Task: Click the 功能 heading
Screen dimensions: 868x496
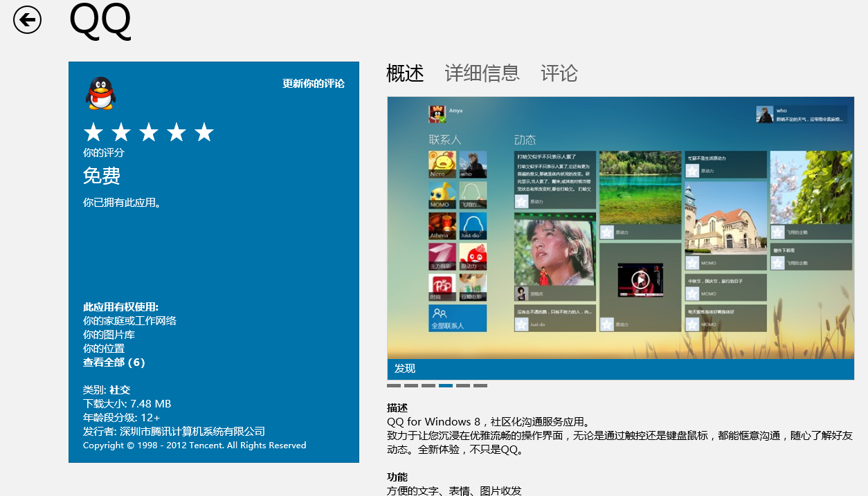Action: tap(397, 477)
